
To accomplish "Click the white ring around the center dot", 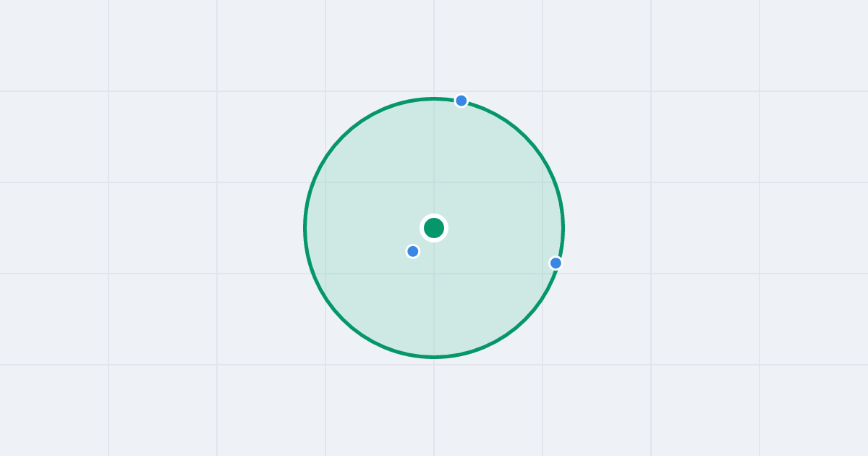I will tap(434, 216).
